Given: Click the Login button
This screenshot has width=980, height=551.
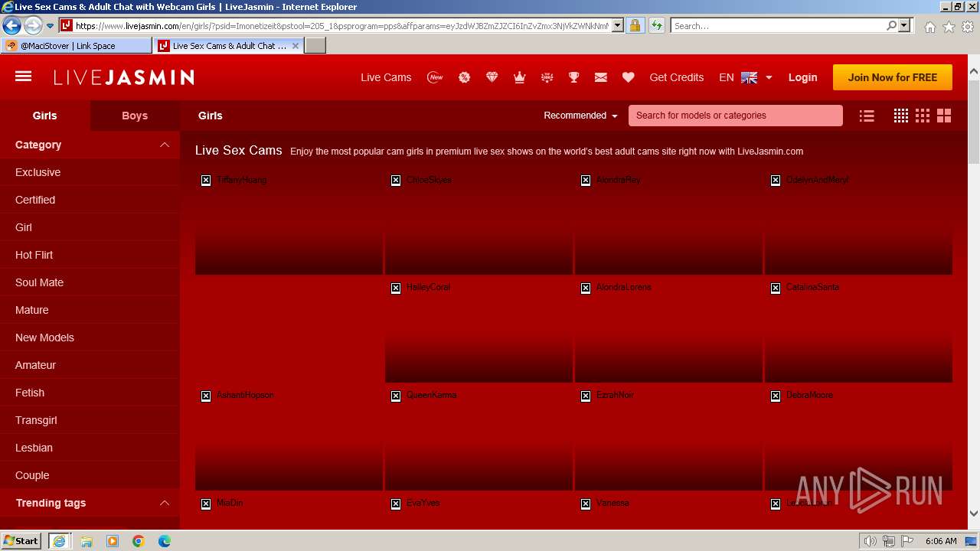Looking at the screenshot, I should click(802, 77).
